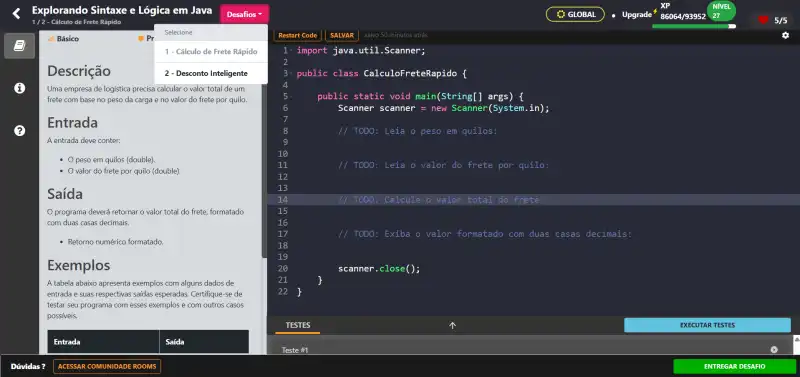Viewport: 800px width, 377px height.
Task: Click the Saída table column header
Action: click(204, 342)
